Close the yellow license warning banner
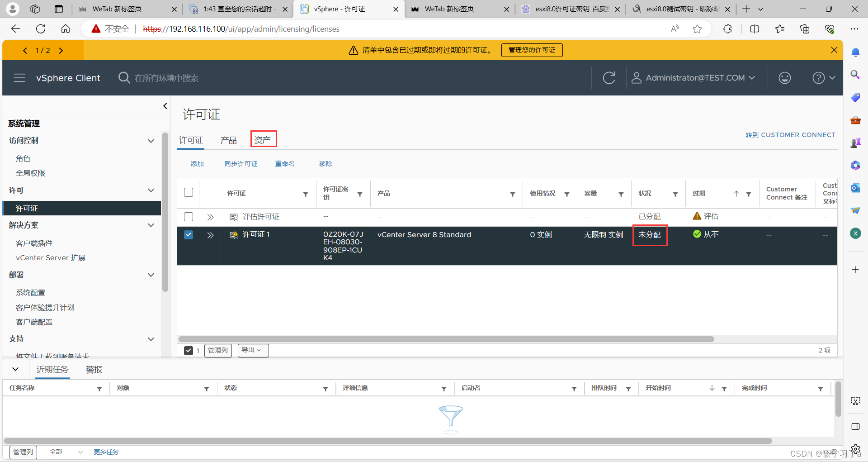Viewport: 868px width, 462px height. pyautogui.click(x=834, y=50)
